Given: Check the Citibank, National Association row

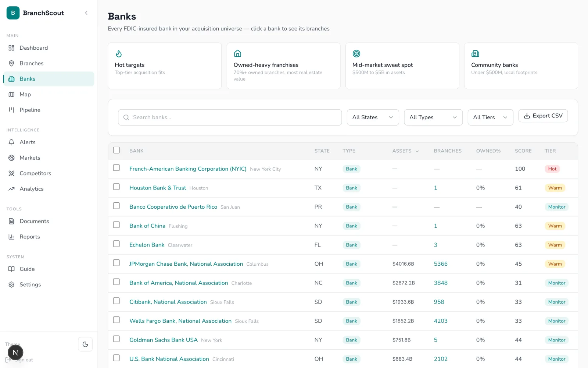Looking at the screenshot, I should pos(116,301).
